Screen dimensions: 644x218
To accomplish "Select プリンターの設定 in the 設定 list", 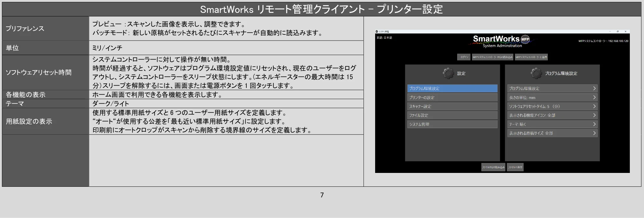I will [452, 97].
